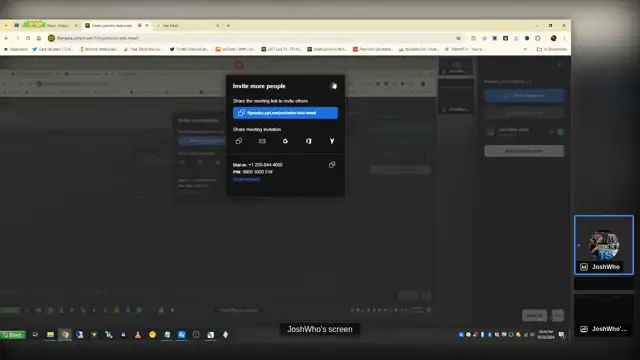
Task: Switch to the third browser tab
Action: pyautogui.click(x=188, y=25)
